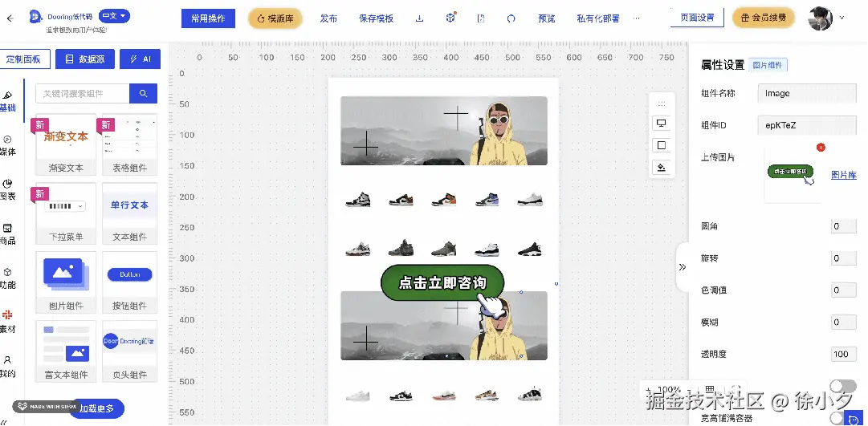Screen dimensions: 868x426
Task: Open the 定制面板 customization panel
Action: 23,59
